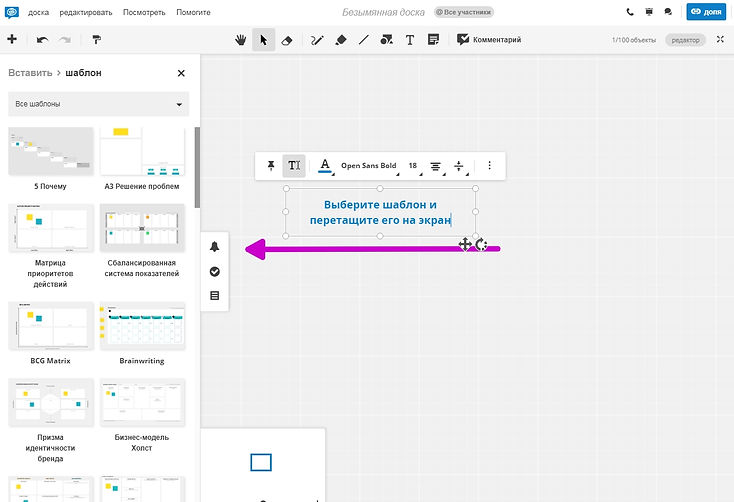The image size is (734, 502).
Task: Select the sticky note tool
Action: pyautogui.click(x=433, y=40)
